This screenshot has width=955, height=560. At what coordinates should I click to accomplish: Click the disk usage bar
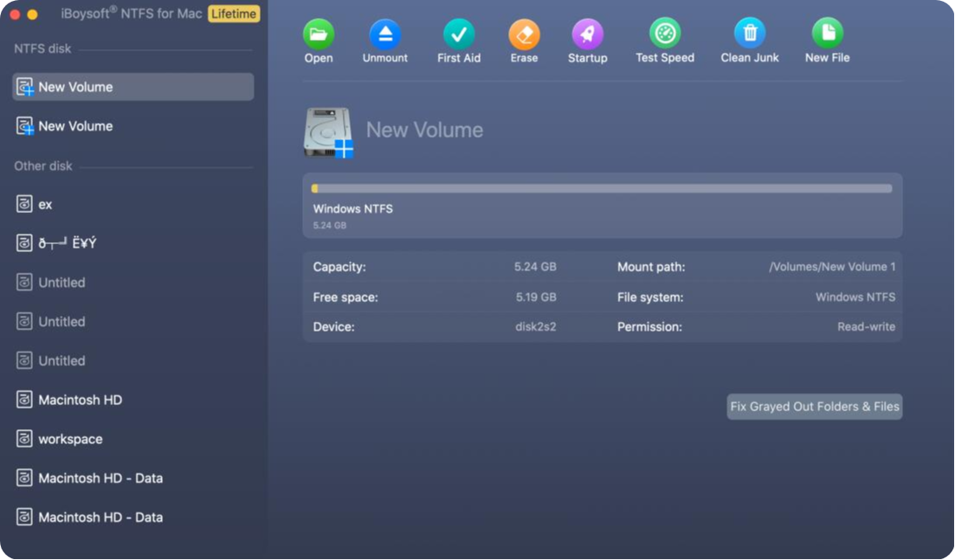602,189
